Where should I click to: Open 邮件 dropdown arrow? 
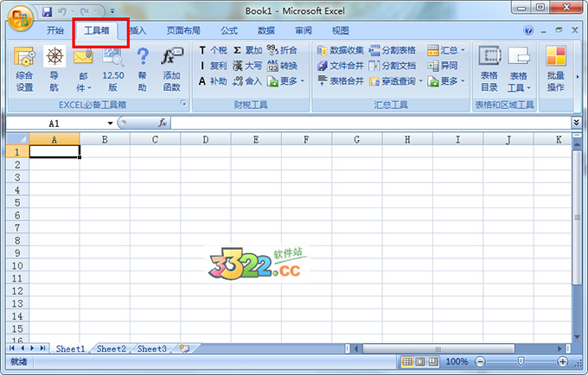[89, 88]
